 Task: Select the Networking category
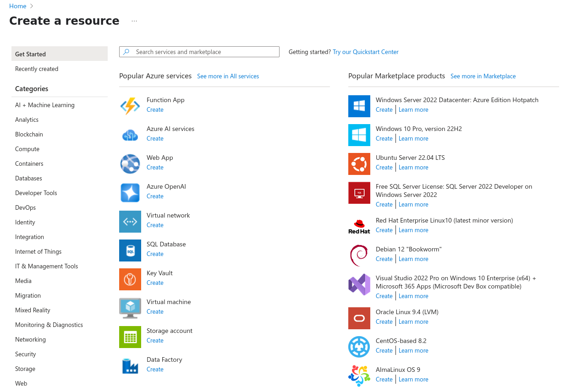[x=31, y=340]
